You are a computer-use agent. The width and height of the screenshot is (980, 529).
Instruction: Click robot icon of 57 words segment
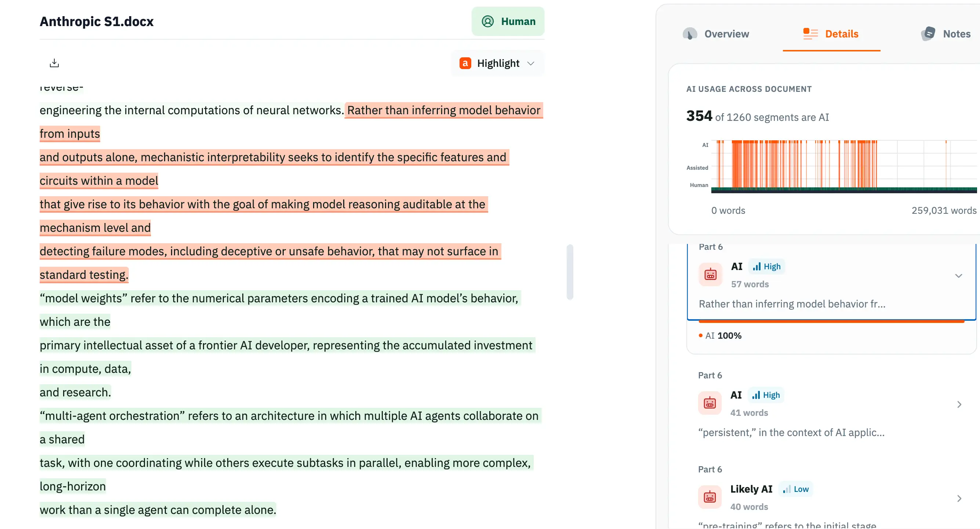coord(710,274)
